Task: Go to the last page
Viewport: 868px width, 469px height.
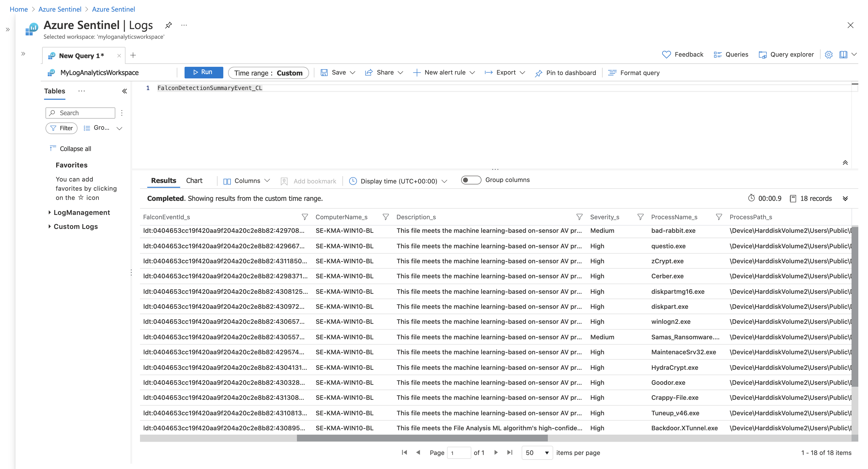Action: pyautogui.click(x=510, y=453)
